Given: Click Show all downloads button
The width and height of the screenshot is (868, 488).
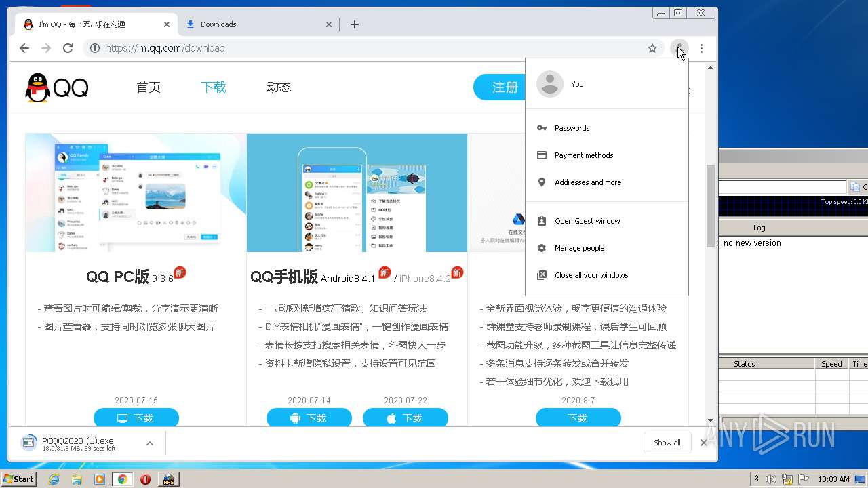Looking at the screenshot, I should click(667, 443).
